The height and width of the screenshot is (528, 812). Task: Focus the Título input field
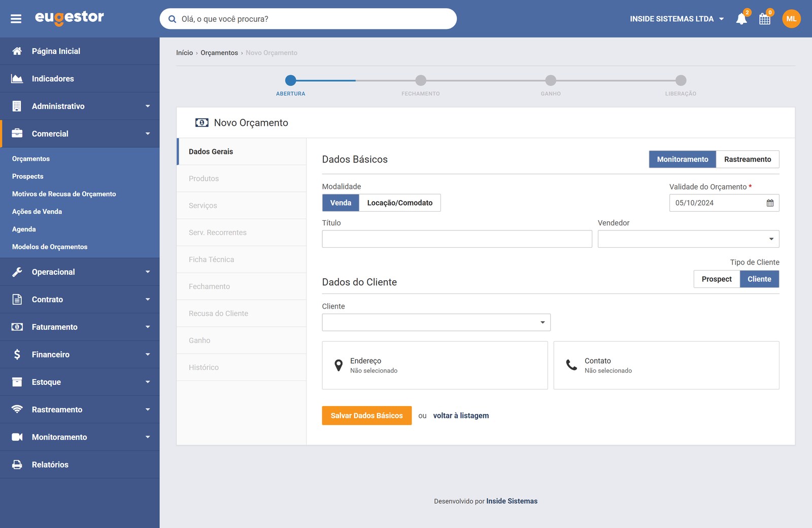click(457, 239)
